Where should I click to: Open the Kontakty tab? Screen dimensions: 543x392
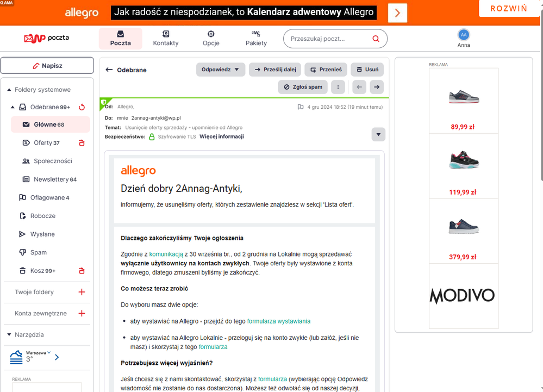coord(166,39)
